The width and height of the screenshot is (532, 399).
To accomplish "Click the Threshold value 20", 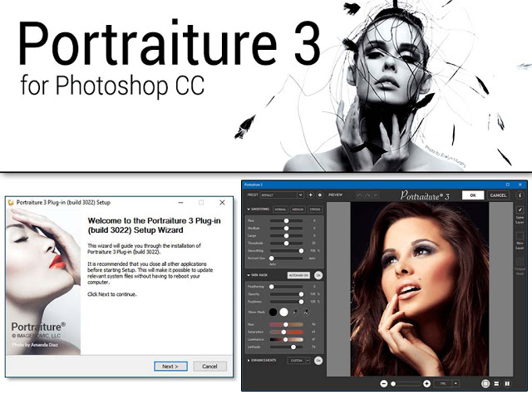I will pos(314,244).
